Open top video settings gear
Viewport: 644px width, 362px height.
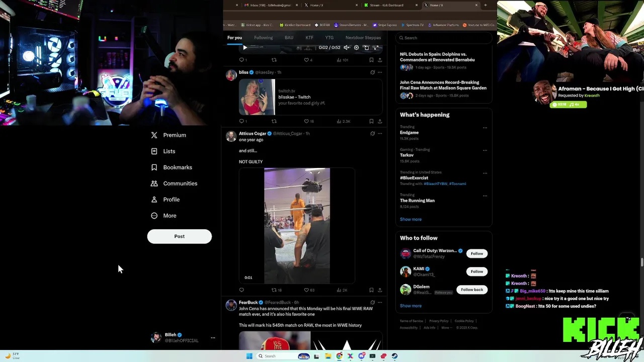356,48
